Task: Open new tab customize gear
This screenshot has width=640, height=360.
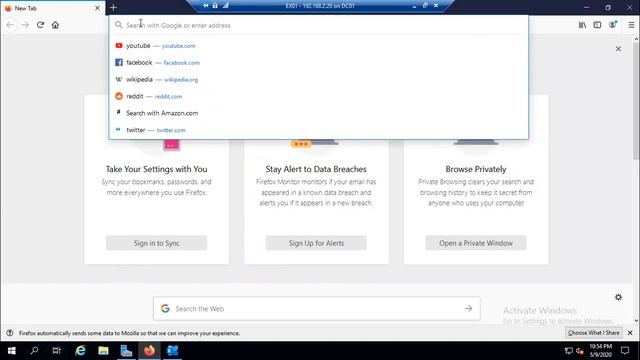Action: pos(618,297)
